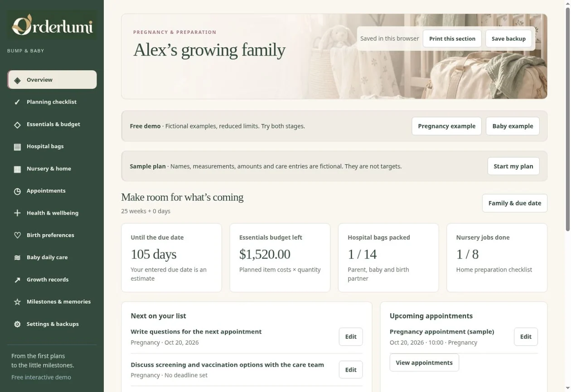This screenshot has height=392, width=571.
Task: Click the "105 days" value
Action: pos(154,254)
